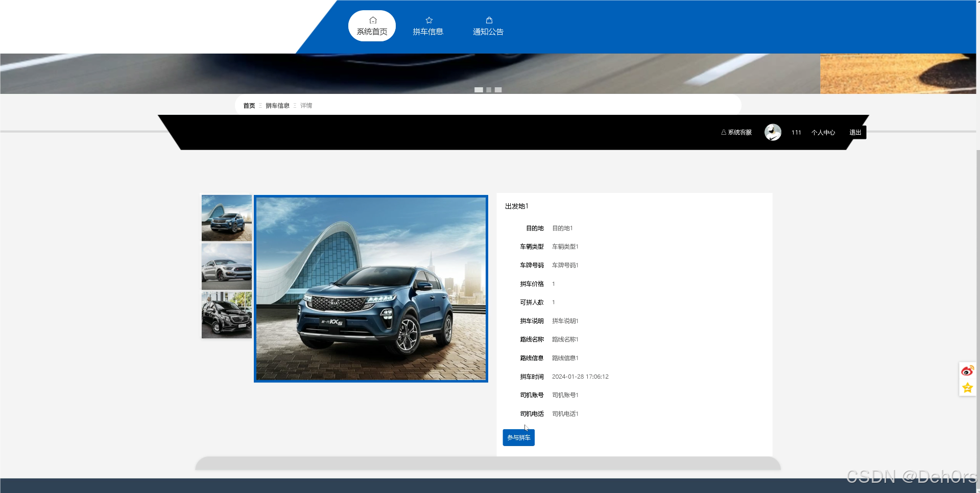This screenshot has width=980, height=493.
Task: Select the silver sports car thumbnail
Action: pyautogui.click(x=227, y=266)
